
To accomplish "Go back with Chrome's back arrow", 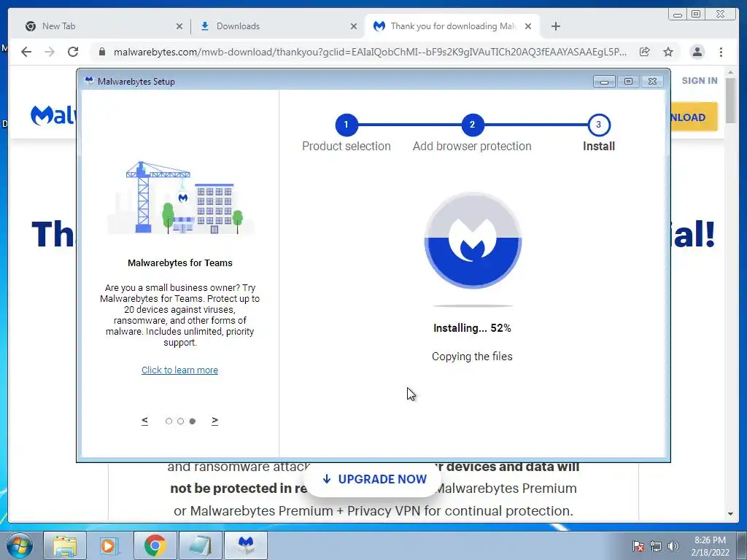I will (x=26, y=52).
